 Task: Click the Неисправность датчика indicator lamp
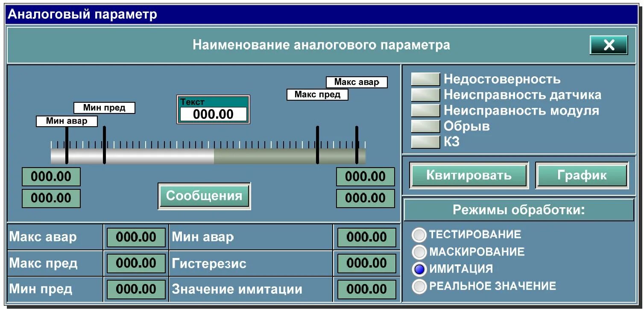tap(425, 95)
